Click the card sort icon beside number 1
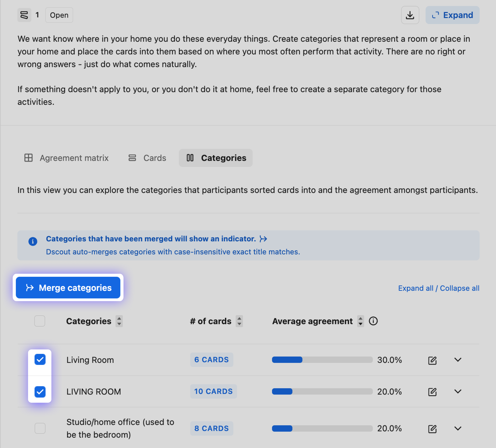This screenshot has width=496, height=448. [x=24, y=15]
